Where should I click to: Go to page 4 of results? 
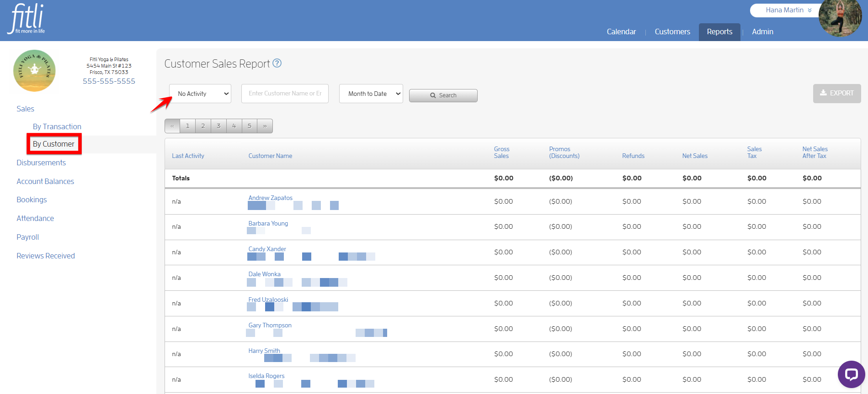pyautogui.click(x=234, y=126)
